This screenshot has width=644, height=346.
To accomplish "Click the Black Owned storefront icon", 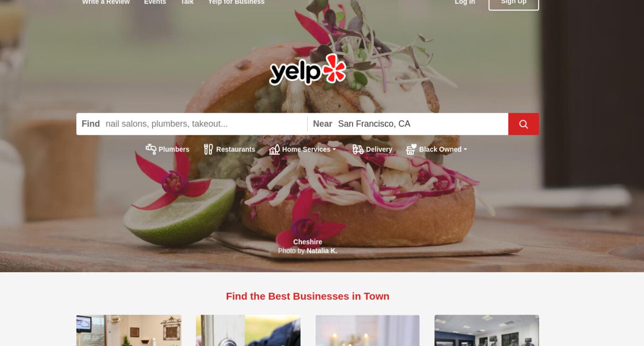I will [411, 149].
